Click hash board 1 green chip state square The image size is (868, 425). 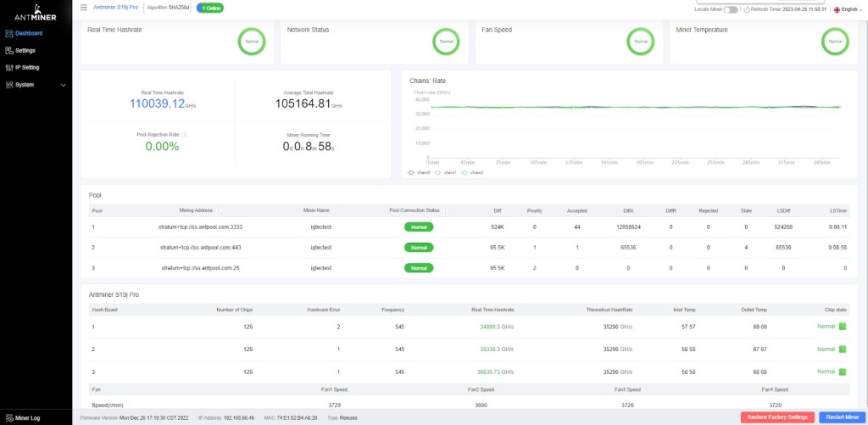coord(843,327)
